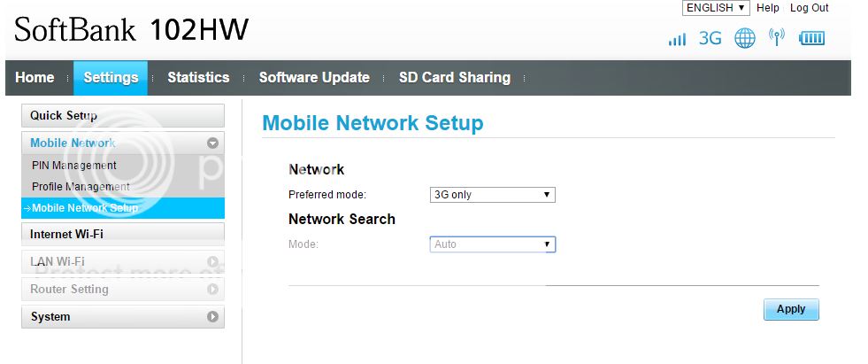Click the Mobile Network Setup page heading

(373, 123)
